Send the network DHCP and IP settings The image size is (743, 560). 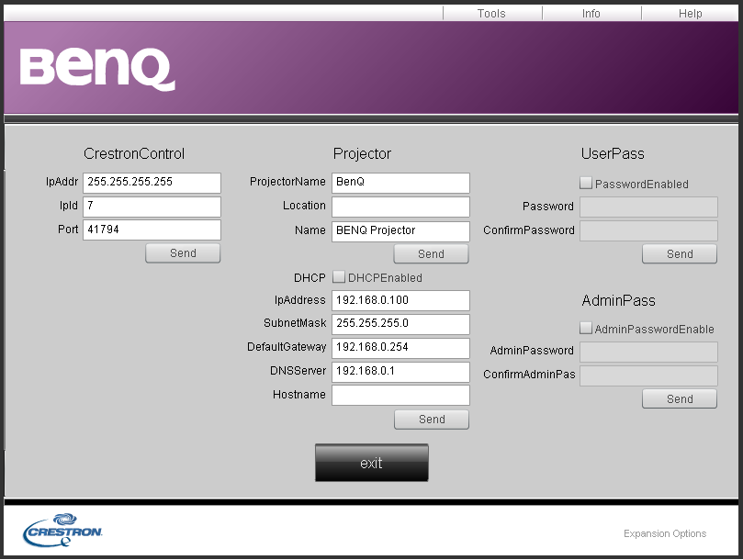(x=432, y=420)
